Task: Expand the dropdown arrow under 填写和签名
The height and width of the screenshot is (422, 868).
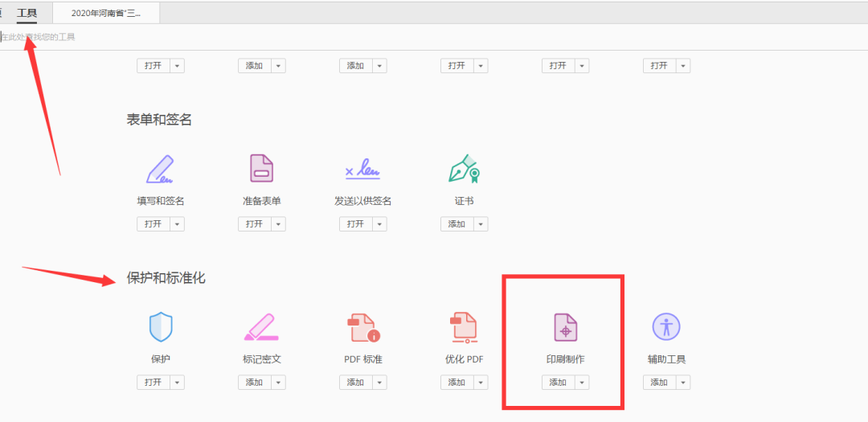Action: [x=177, y=224]
